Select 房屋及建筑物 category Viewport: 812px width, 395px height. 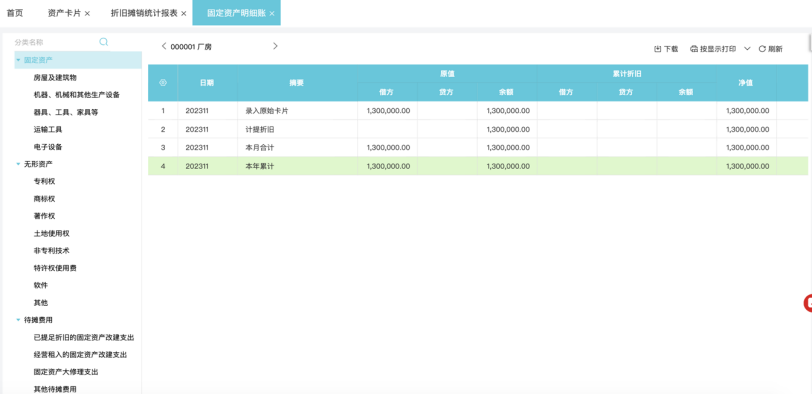[x=55, y=77]
